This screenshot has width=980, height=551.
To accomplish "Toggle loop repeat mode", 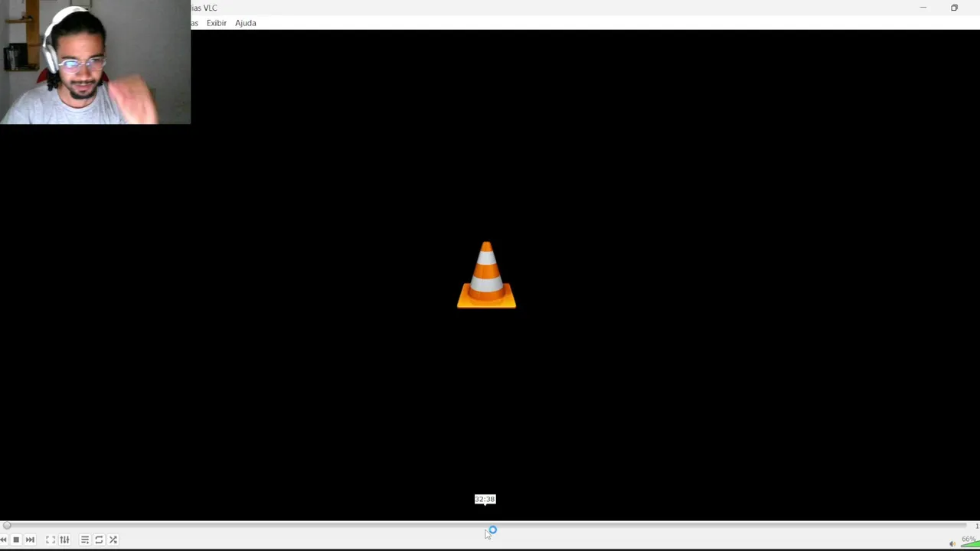I will [x=99, y=540].
